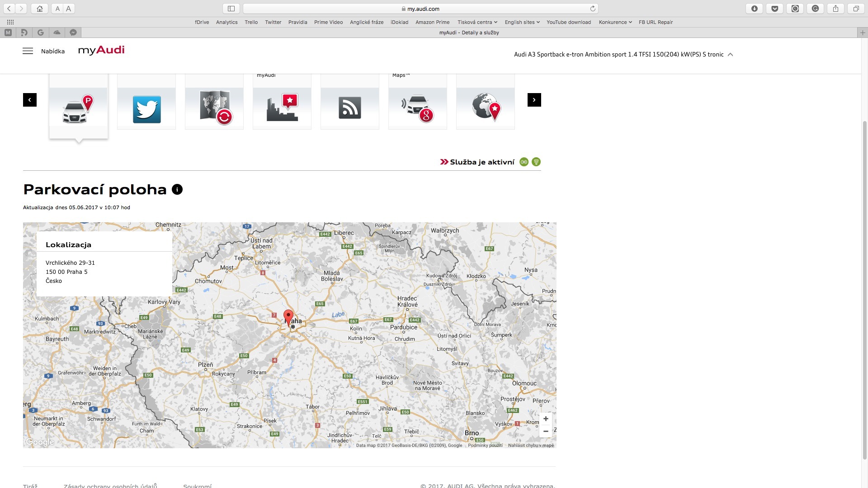This screenshot has height=488, width=868.
Task: Open the globe points-of-interest tile
Action: [486, 108]
